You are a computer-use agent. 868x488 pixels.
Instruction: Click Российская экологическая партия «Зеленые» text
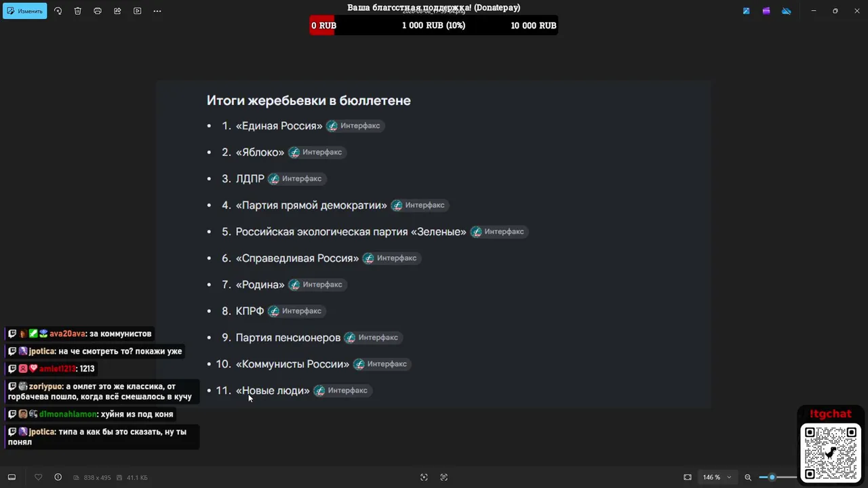pos(351,231)
